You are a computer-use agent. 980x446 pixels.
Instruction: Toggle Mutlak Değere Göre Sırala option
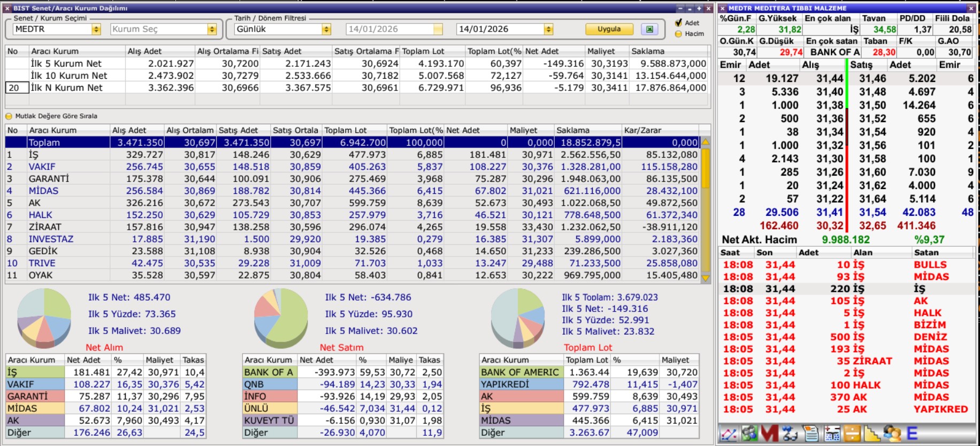click(9, 116)
